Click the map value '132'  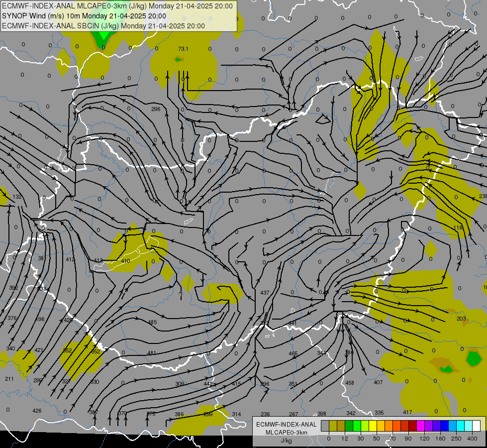coord(17,197)
